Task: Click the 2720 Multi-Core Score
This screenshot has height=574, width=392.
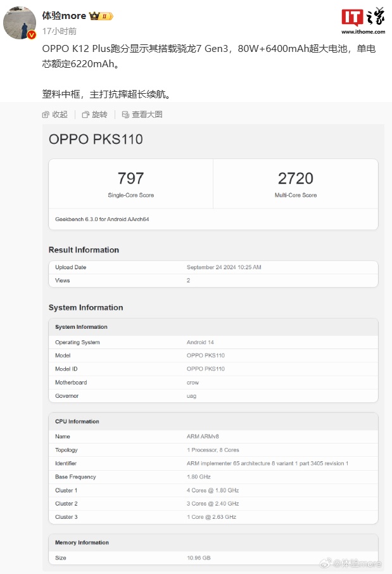Action: [x=295, y=179]
